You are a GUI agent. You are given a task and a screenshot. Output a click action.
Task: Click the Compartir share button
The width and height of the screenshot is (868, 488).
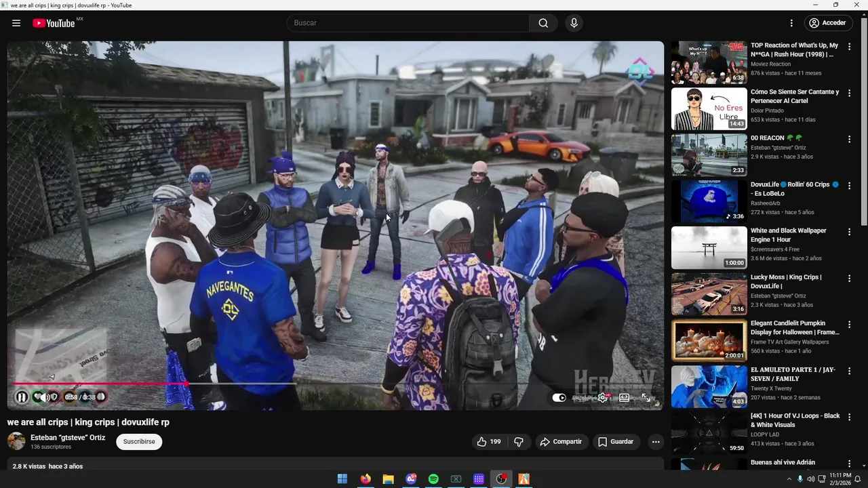pyautogui.click(x=561, y=441)
